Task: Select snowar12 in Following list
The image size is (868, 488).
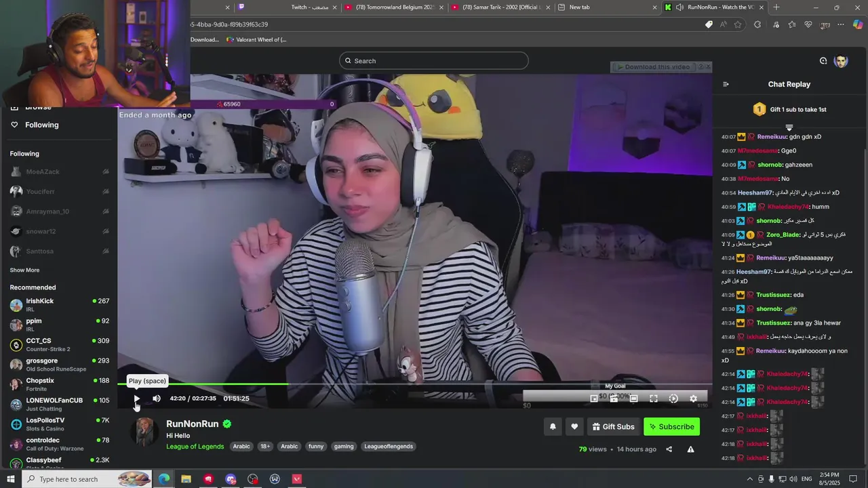Action: 59,231
